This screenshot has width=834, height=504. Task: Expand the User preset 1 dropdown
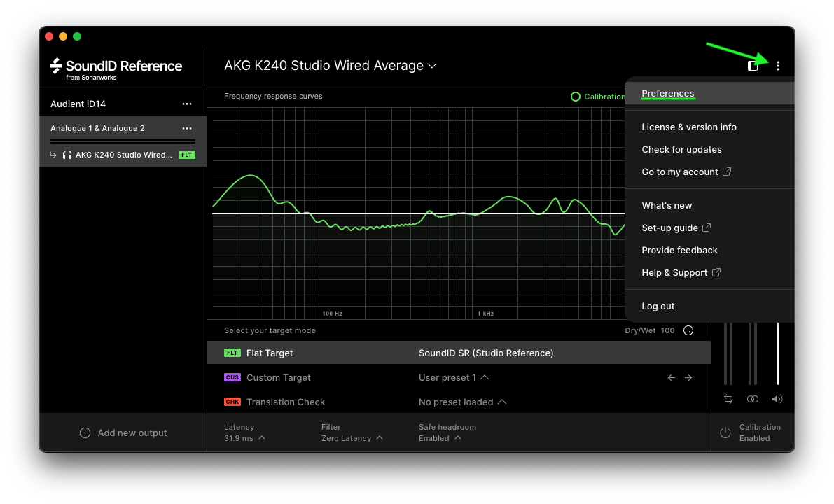(x=454, y=377)
